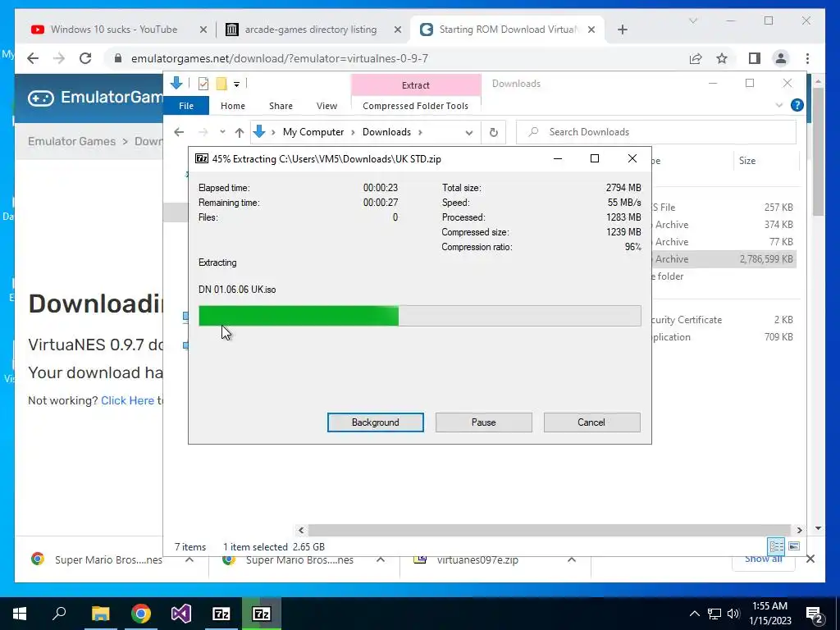Click EmulatorGames logo

94,98
